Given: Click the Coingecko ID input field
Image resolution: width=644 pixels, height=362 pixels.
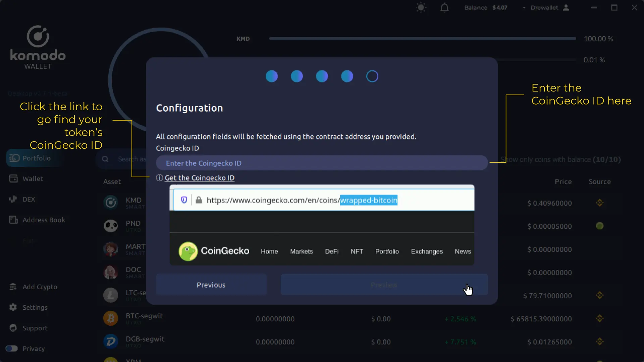Looking at the screenshot, I should coord(322,163).
